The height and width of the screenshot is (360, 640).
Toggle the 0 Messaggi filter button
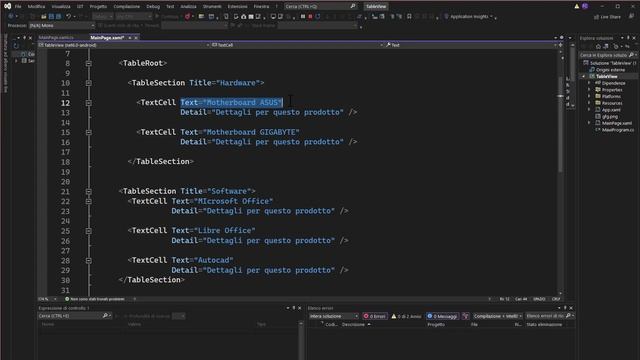442,316
